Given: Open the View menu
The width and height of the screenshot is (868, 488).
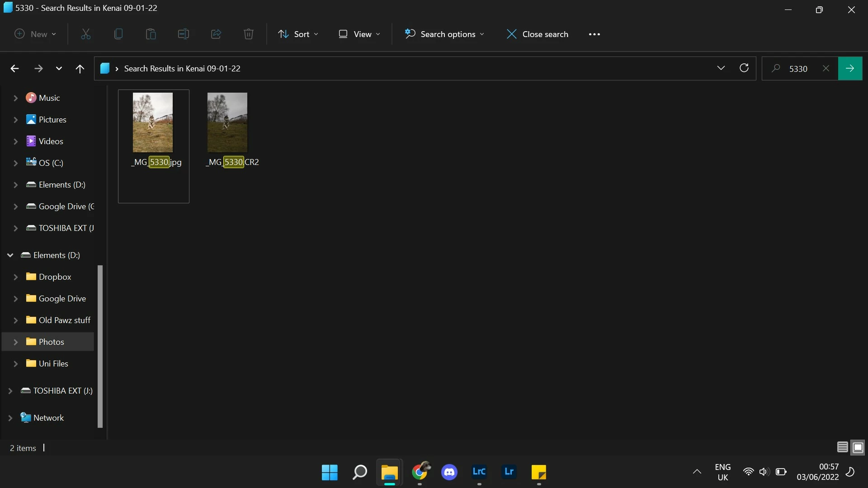Looking at the screenshot, I should [x=360, y=34].
